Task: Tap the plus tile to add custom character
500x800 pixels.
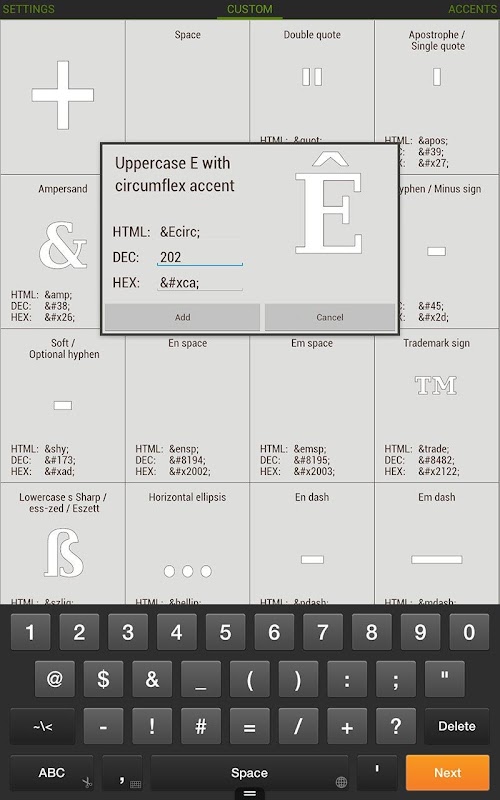Action: (63, 97)
